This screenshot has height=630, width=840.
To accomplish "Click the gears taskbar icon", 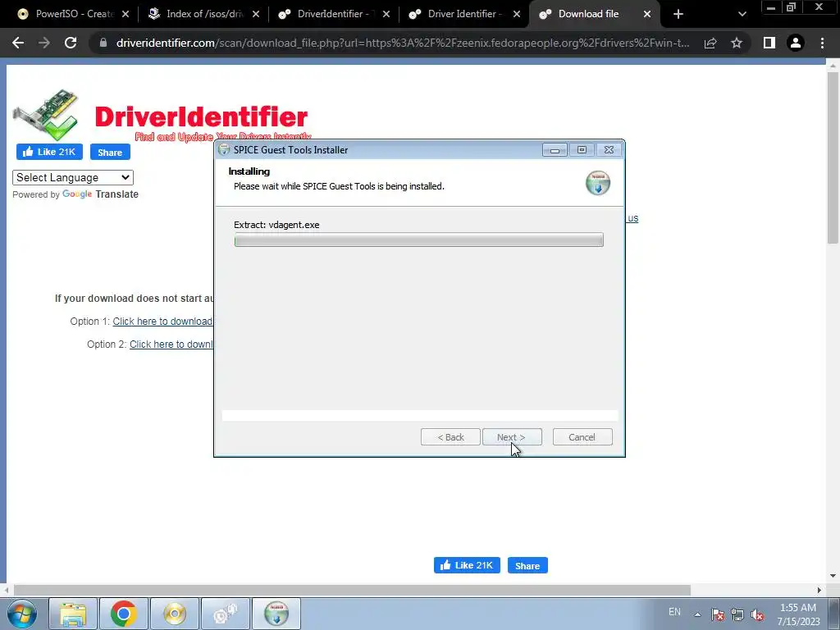I will coord(226,614).
